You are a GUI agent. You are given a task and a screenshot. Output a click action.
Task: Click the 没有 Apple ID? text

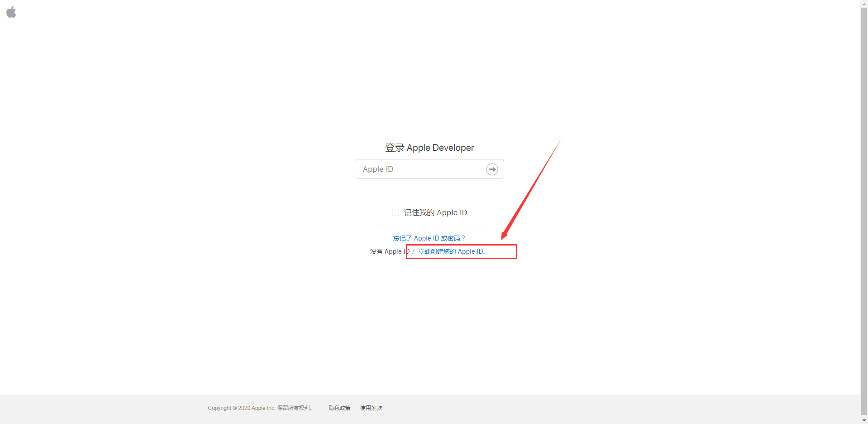(x=392, y=251)
